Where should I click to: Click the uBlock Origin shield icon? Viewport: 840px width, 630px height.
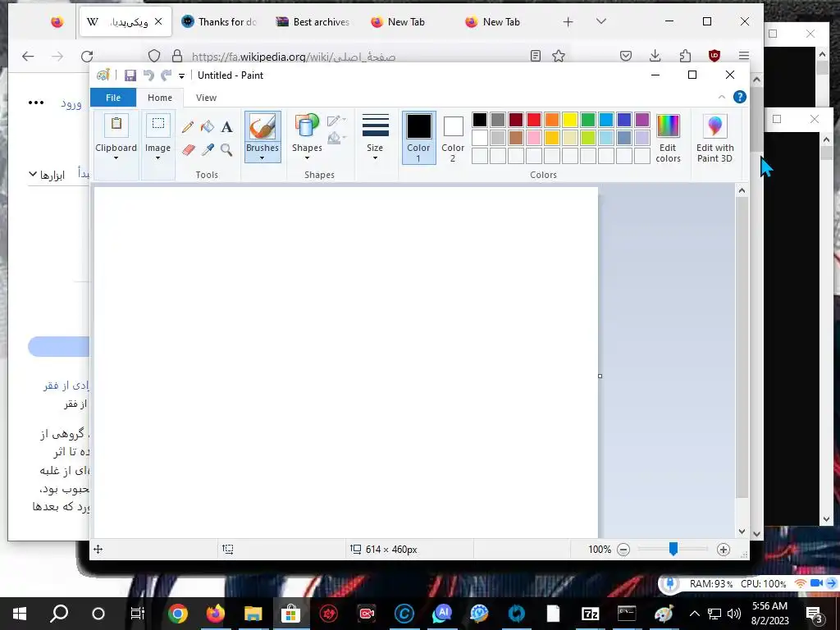[714, 56]
